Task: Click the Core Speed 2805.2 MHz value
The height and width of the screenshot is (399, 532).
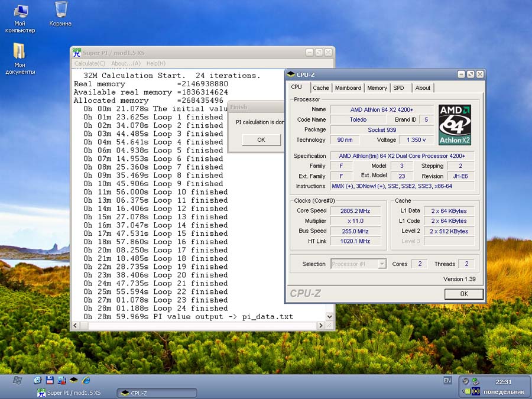Action: [x=355, y=210]
